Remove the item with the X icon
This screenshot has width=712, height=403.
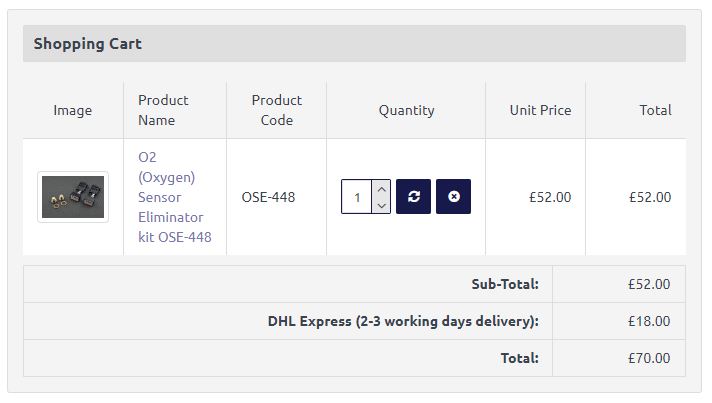tap(453, 197)
